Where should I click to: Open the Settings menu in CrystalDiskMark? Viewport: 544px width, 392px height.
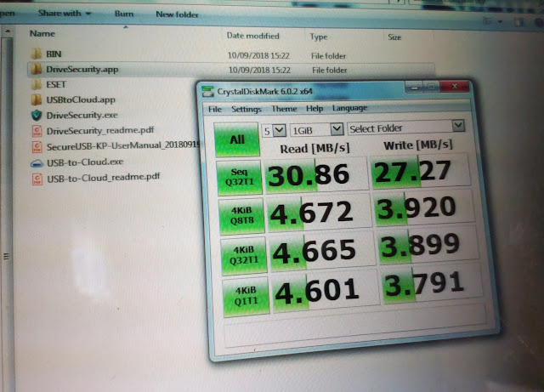[x=246, y=109]
